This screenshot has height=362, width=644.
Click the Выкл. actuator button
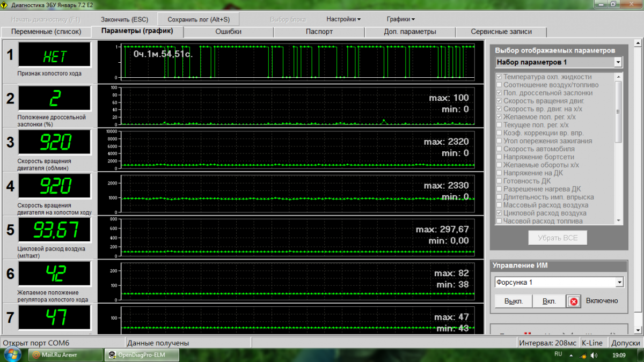coord(513,301)
